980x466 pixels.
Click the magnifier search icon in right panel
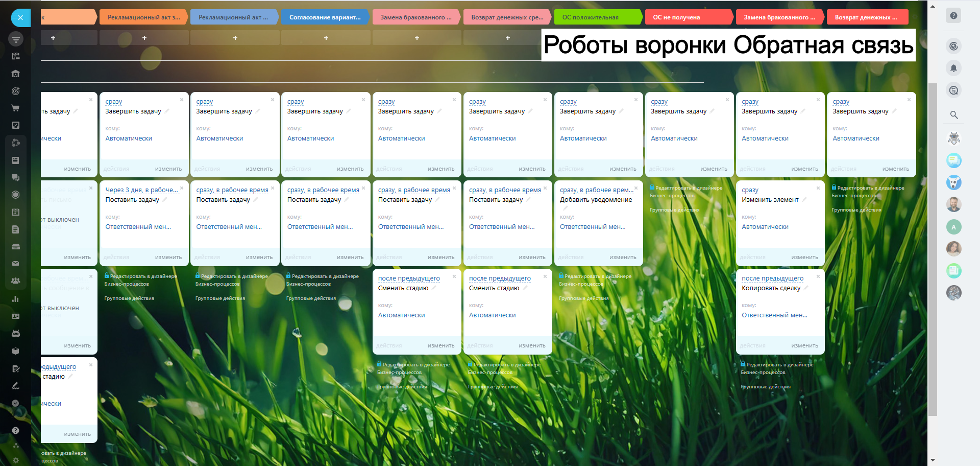(953, 115)
